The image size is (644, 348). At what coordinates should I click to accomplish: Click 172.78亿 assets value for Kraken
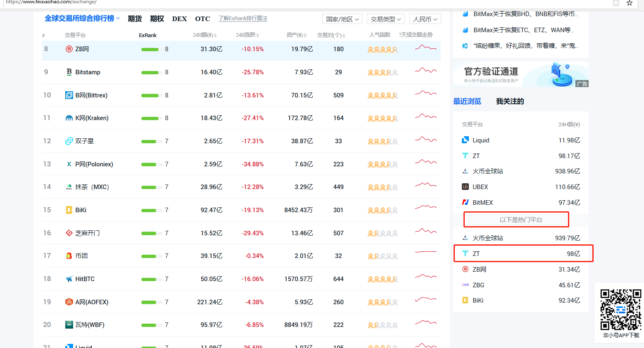[300, 118]
